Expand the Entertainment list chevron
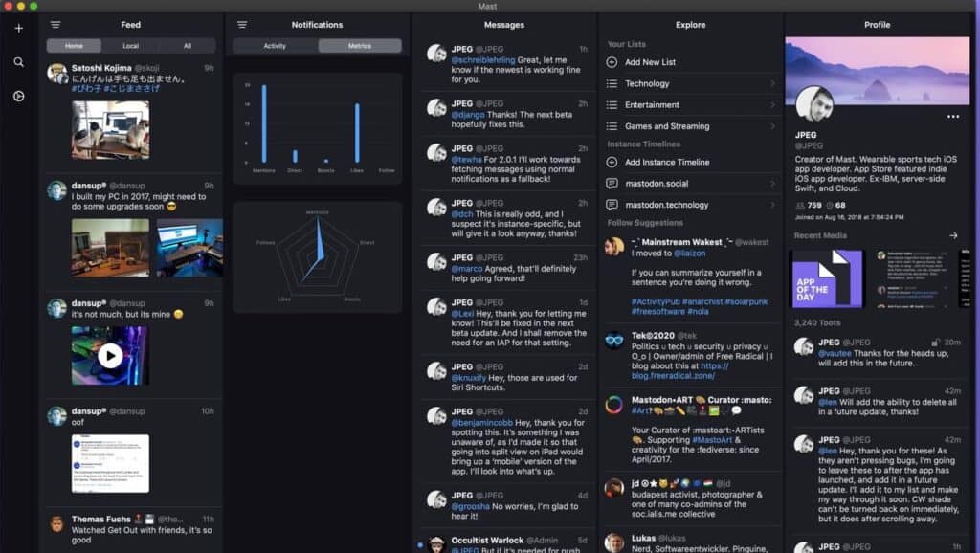The height and width of the screenshot is (553, 980). [x=772, y=105]
